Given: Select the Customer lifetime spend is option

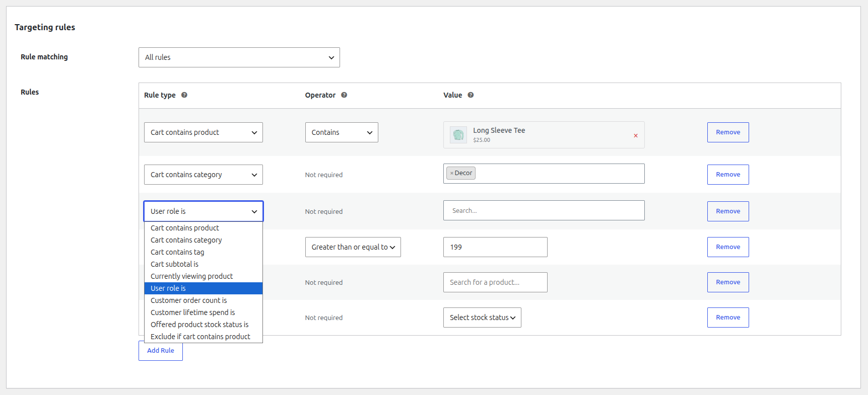Looking at the screenshot, I should tap(204, 312).
